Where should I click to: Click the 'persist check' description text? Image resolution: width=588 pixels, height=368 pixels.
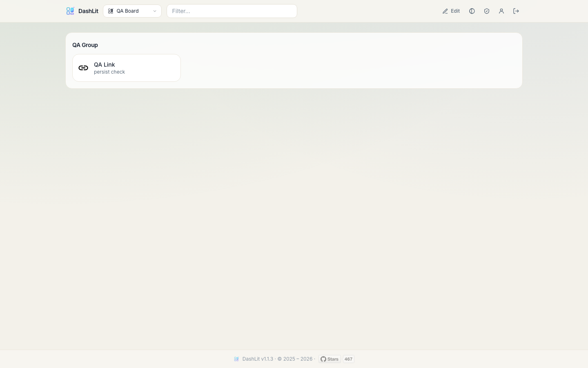click(x=109, y=72)
